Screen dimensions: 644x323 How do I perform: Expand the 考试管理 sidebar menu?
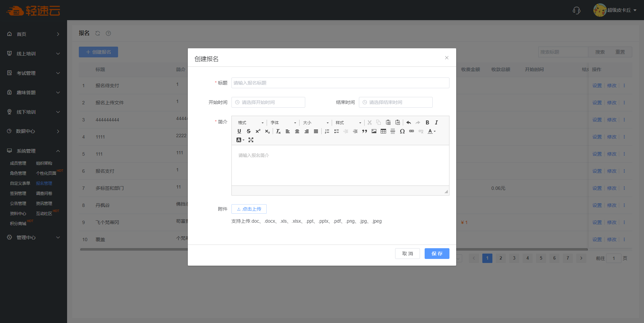[x=34, y=73]
